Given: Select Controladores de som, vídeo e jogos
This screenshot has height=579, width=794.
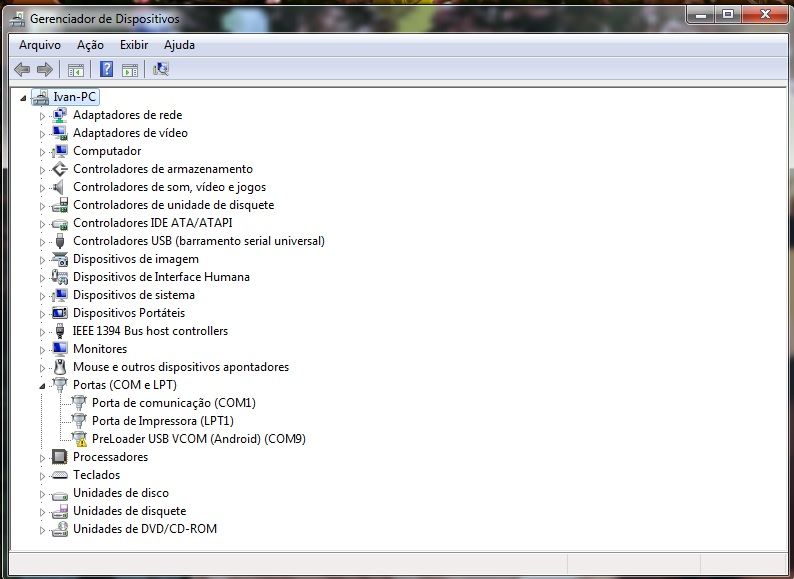Looking at the screenshot, I should pyautogui.click(x=169, y=187).
